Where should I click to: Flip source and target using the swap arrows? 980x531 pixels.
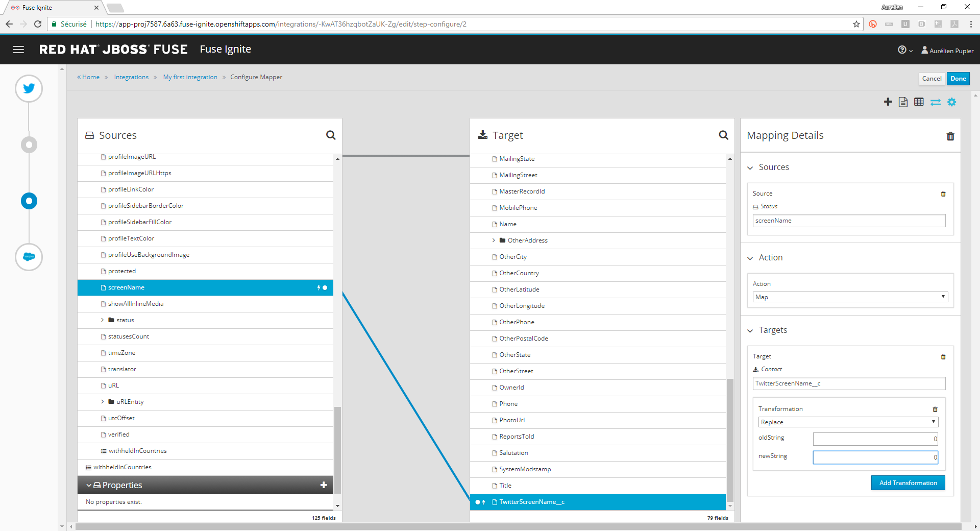pyautogui.click(x=935, y=102)
